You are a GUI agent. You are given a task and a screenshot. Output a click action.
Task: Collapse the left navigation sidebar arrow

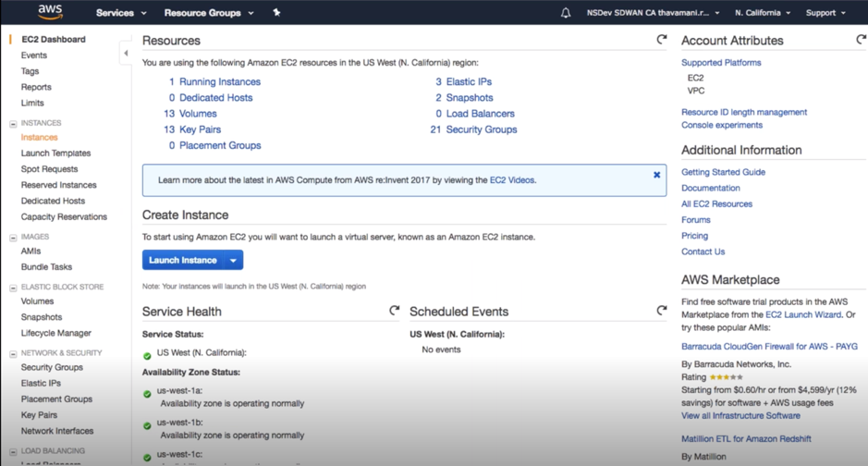(126, 53)
